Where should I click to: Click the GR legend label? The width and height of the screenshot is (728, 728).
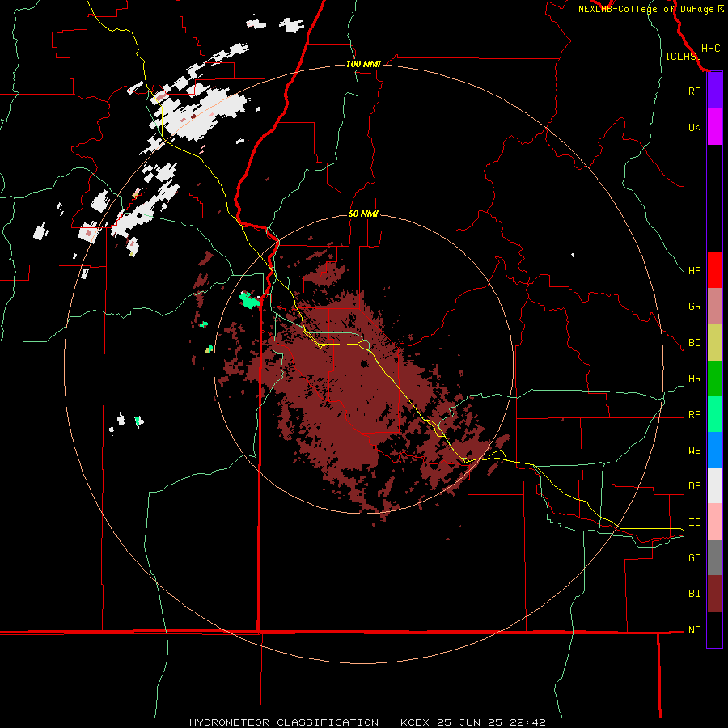pyautogui.click(x=694, y=307)
